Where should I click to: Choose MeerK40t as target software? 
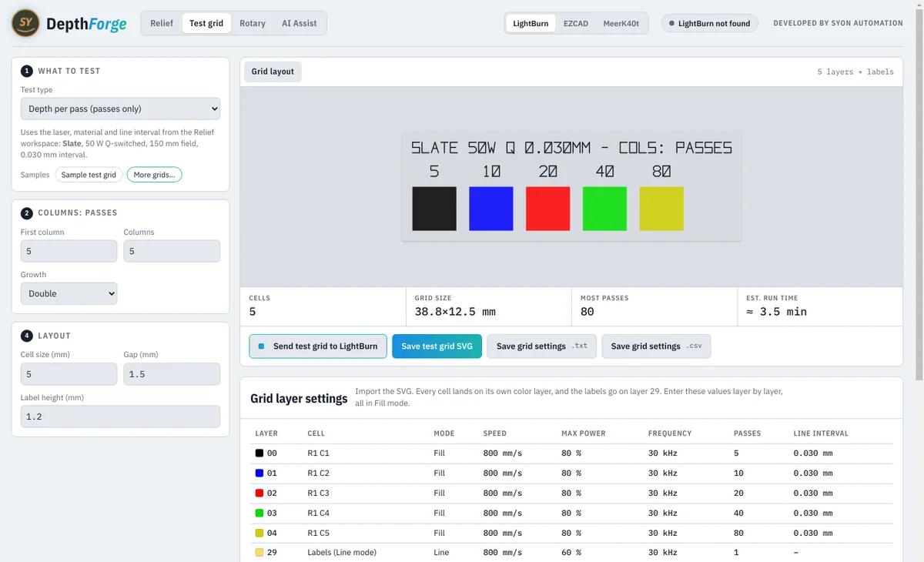coord(621,23)
